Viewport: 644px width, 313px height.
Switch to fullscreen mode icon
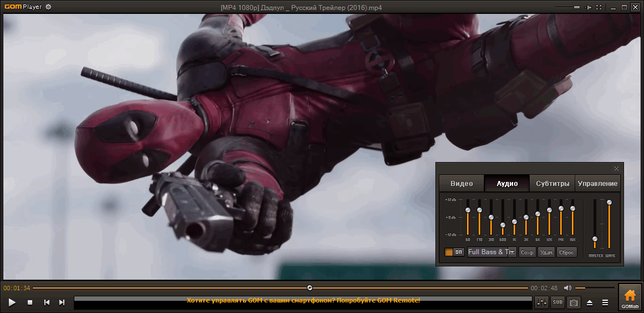pos(599,7)
